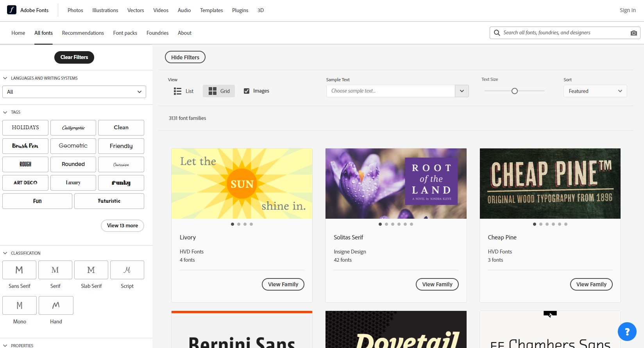Image resolution: width=644 pixels, height=348 pixels.
Task: Open Plugins in top menu
Action: (x=240, y=10)
